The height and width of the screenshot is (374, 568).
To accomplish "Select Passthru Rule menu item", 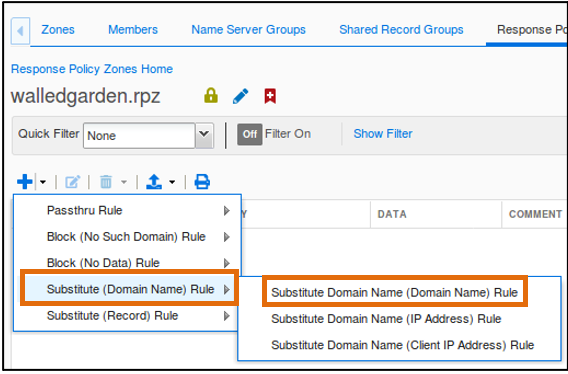I will [x=127, y=211].
